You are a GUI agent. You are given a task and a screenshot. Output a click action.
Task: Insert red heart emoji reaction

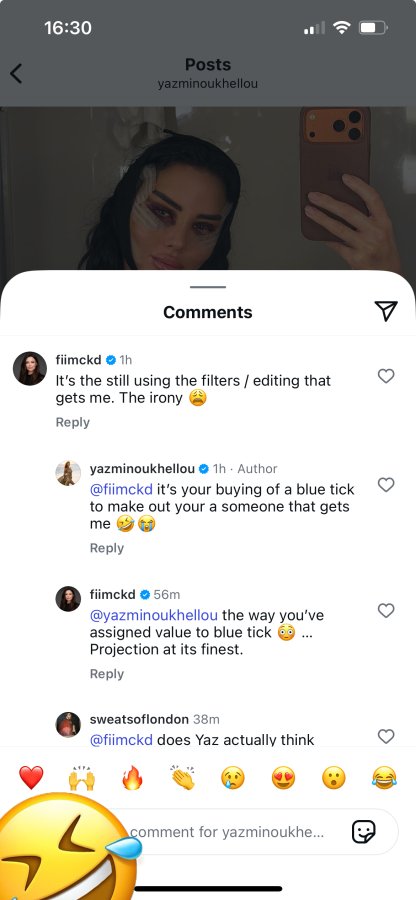coord(31,778)
